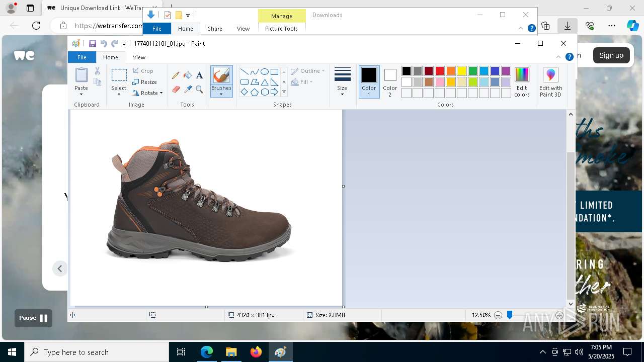644x362 pixels.
Task: Choose the Pentagon shape
Action: [254, 92]
